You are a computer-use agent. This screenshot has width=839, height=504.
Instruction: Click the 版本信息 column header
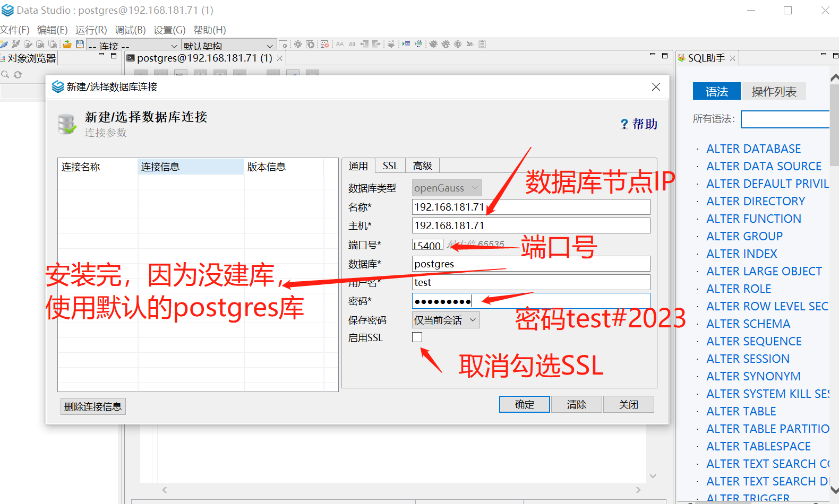point(284,167)
